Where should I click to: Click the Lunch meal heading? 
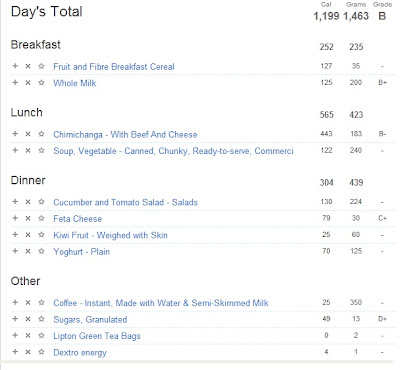[x=27, y=112]
